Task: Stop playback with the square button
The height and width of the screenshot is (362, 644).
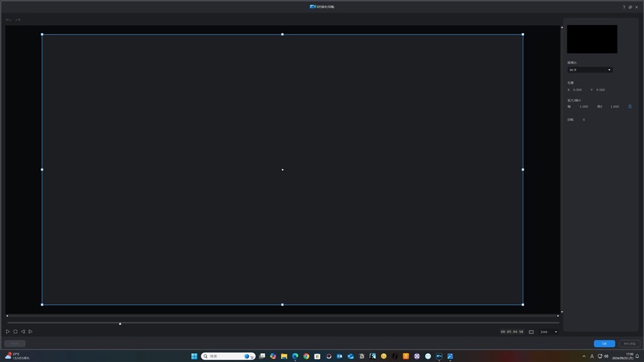Action: [x=15, y=332]
